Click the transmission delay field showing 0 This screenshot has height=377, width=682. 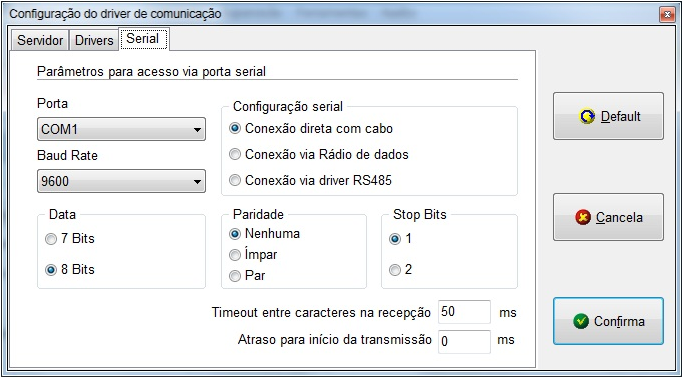tap(464, 341)
